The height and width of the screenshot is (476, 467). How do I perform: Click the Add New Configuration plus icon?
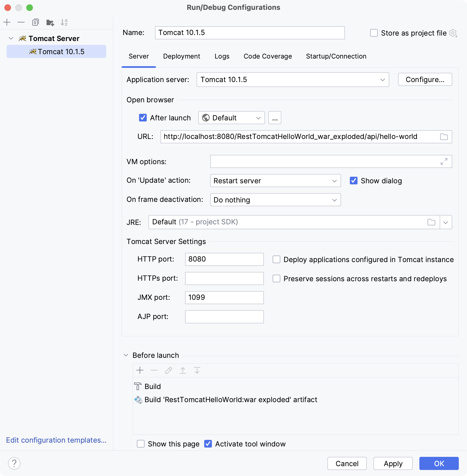pyautogui.click(x=7, y=22)
